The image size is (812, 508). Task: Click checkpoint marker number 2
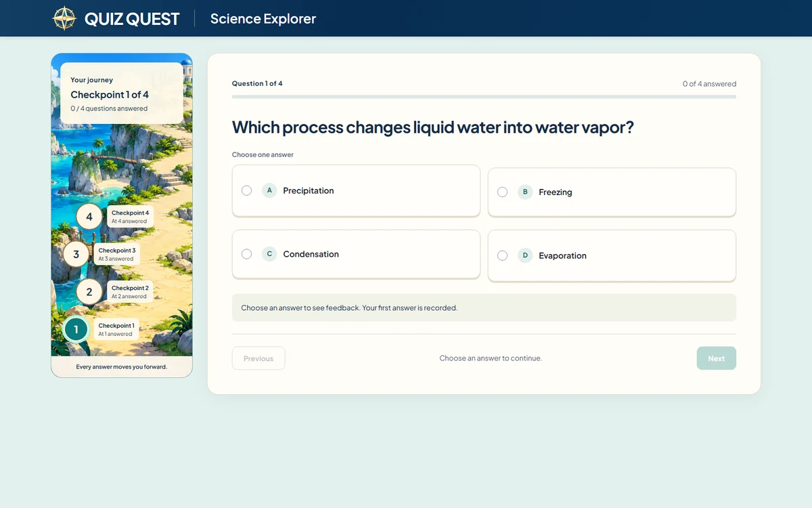[89, 293]
